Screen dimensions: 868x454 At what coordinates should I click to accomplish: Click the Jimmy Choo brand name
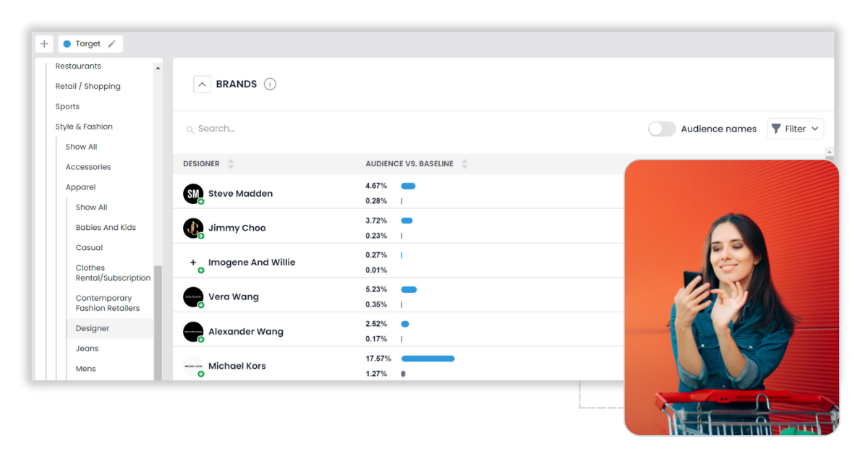point(237,228)
